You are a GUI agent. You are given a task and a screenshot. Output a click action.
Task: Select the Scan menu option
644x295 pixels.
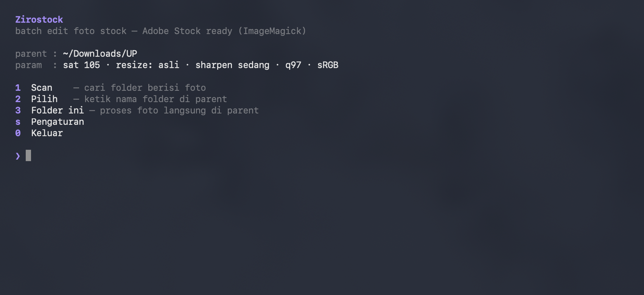click(42, 88)
